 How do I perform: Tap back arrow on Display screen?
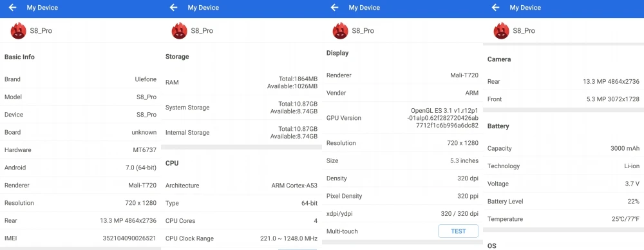pyautogui.click(x=334, y=7)
